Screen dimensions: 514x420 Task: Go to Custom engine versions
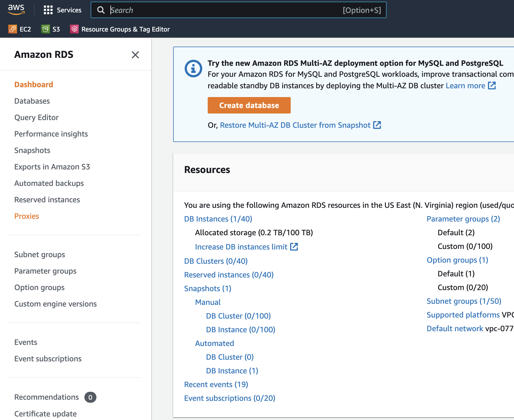(x=56, y=304)
